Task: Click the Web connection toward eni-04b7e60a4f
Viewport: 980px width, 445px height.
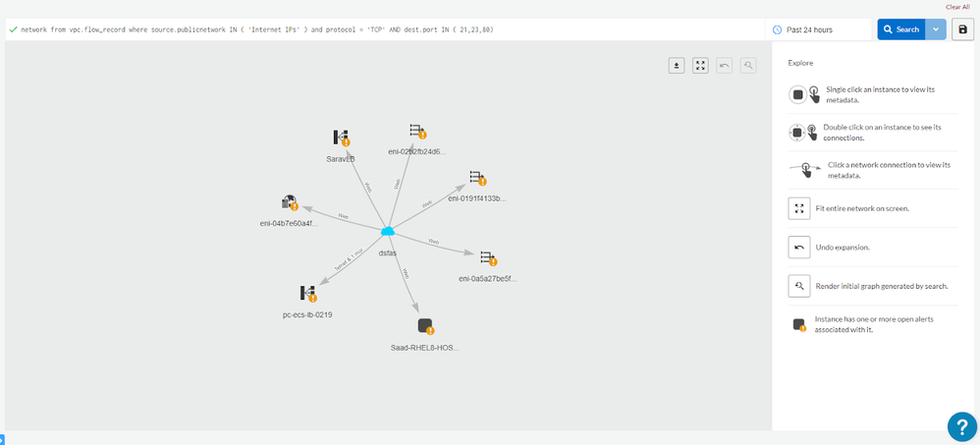Action: (343, 216)
